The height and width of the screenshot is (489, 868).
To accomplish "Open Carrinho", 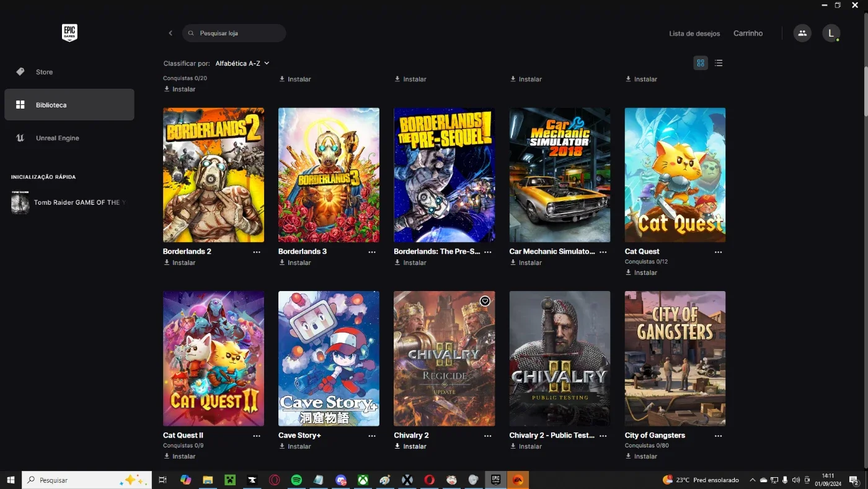I will 748,34.
